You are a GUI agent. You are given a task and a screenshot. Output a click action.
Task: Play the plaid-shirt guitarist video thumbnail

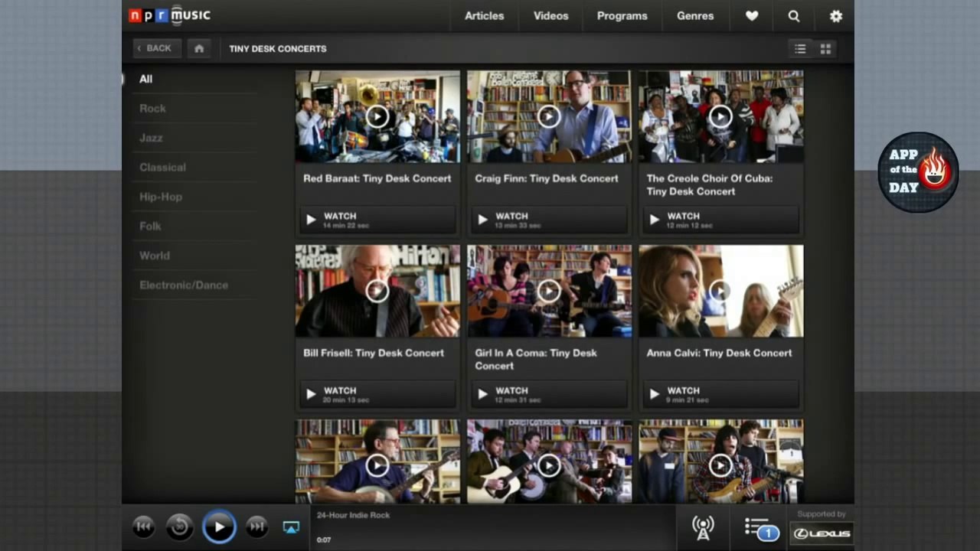(x=720, y=465)
